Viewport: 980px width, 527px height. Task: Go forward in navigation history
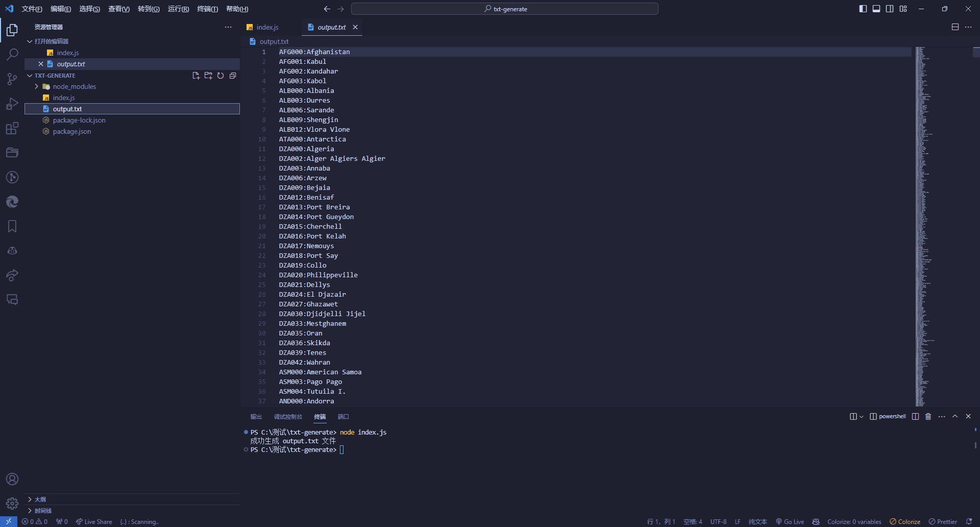click(x=340, y=9)
